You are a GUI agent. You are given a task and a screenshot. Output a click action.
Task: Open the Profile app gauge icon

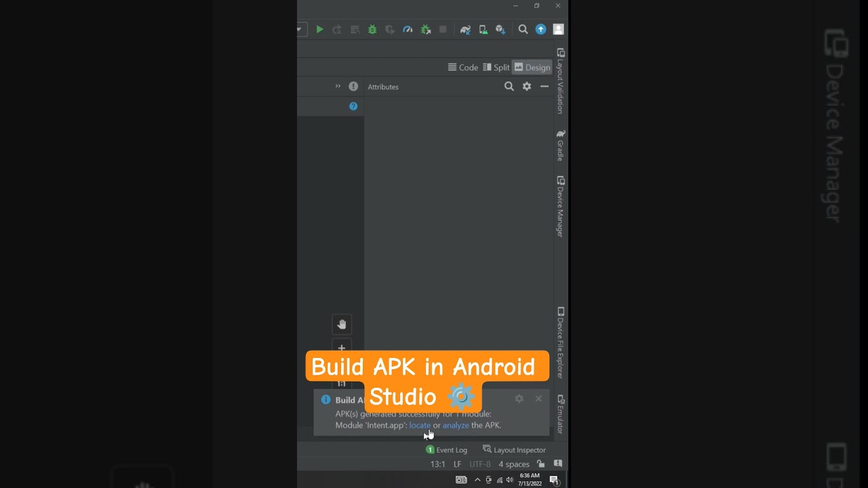pos(408,30)
